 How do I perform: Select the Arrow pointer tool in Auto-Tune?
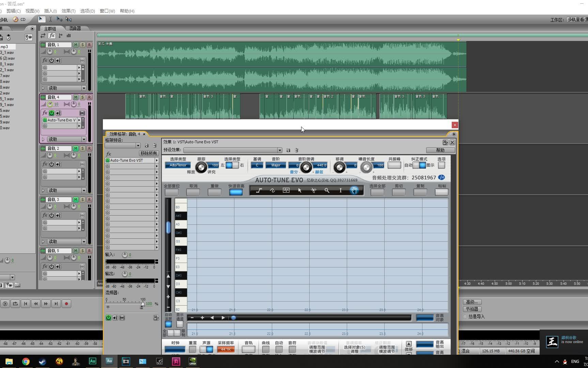tap(300, 190)
